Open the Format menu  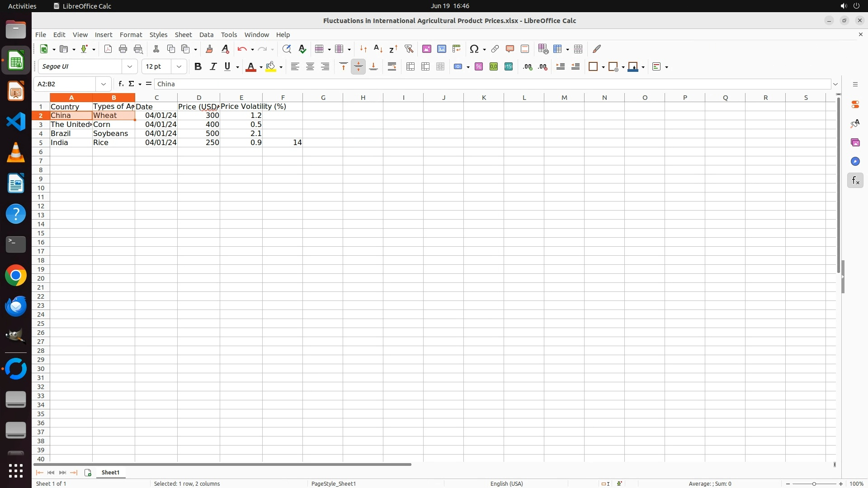(131, 35)
